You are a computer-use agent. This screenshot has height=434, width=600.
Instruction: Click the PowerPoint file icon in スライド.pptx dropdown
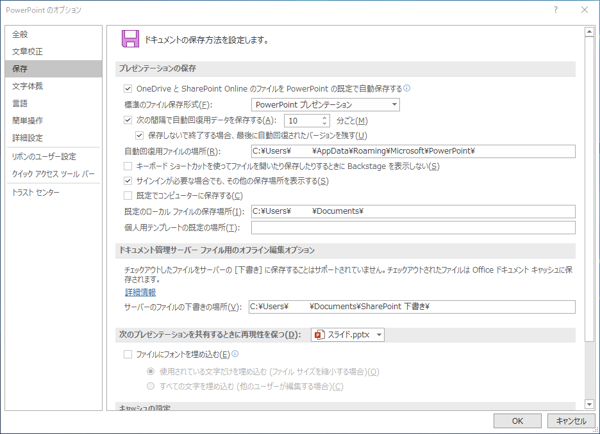coord(318,335)
